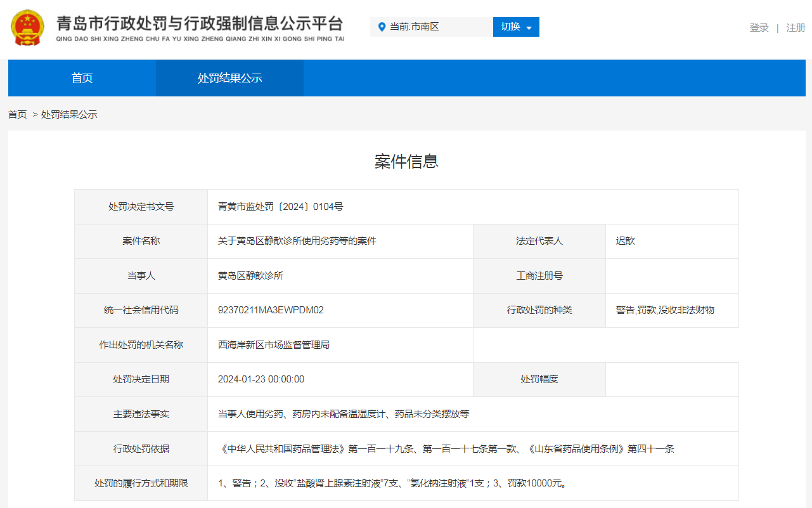Select the 处罚结果公示 navigation tab
The image size is (812, 508).
[229, 78]
